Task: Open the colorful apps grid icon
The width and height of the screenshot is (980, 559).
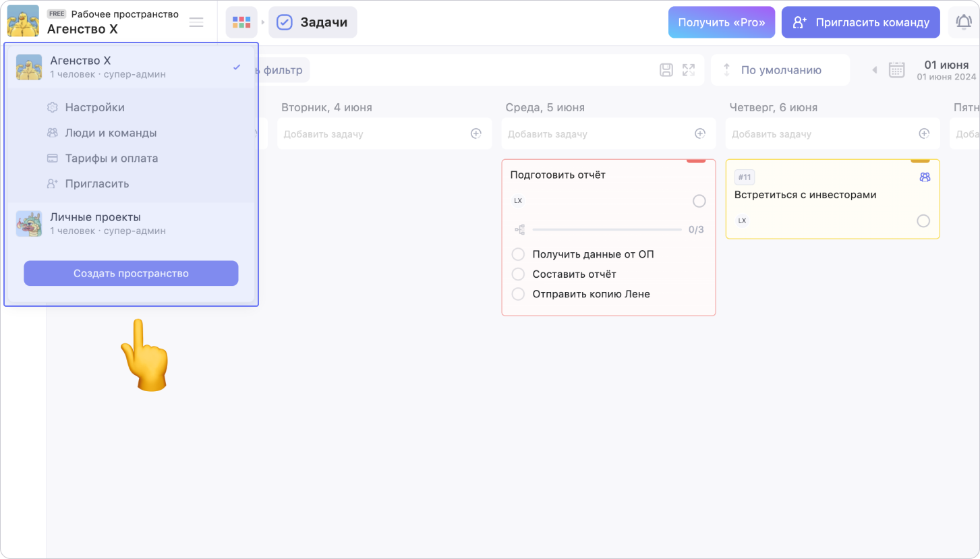Action: point(241,22)
